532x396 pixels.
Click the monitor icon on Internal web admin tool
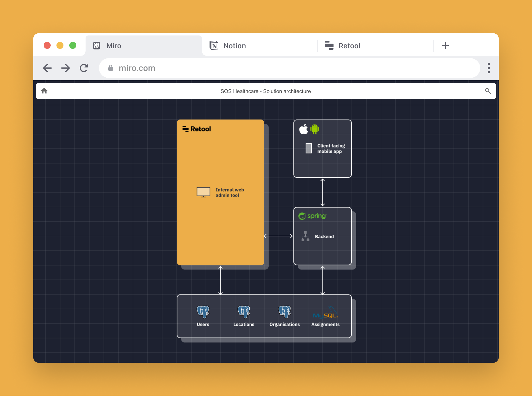204,192
